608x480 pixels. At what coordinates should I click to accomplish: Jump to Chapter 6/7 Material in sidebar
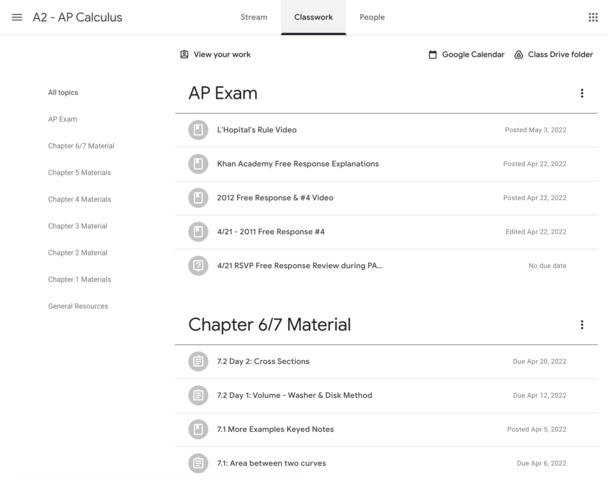[x=81, y=146]
